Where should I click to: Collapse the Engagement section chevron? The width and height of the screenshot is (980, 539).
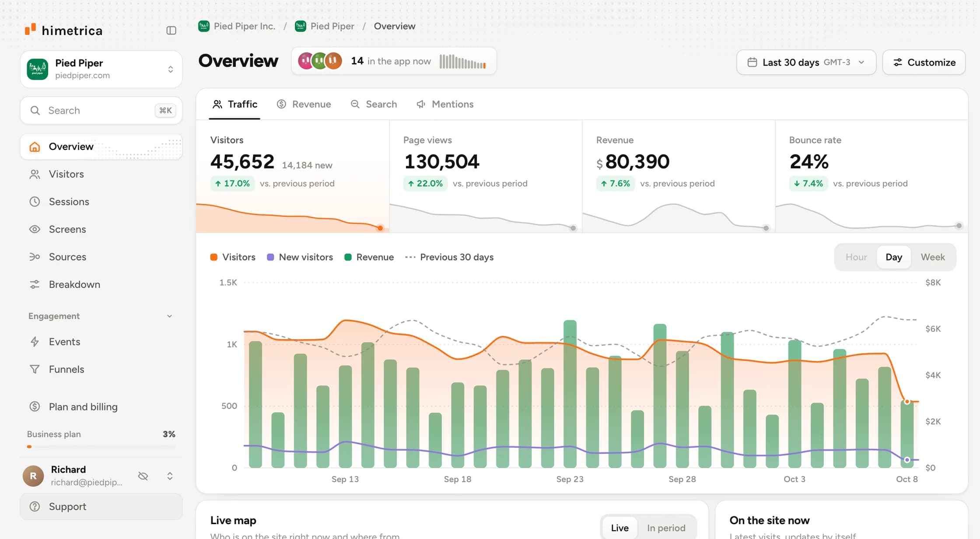169,316
